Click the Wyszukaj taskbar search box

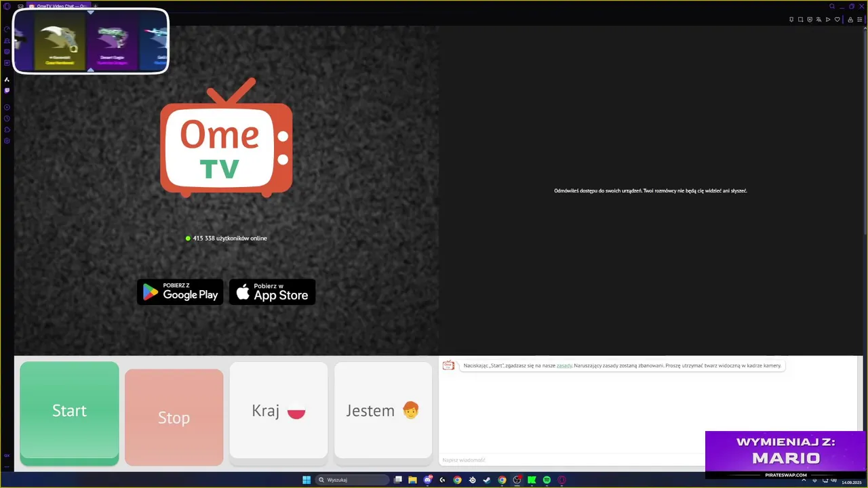click(352, 480)
